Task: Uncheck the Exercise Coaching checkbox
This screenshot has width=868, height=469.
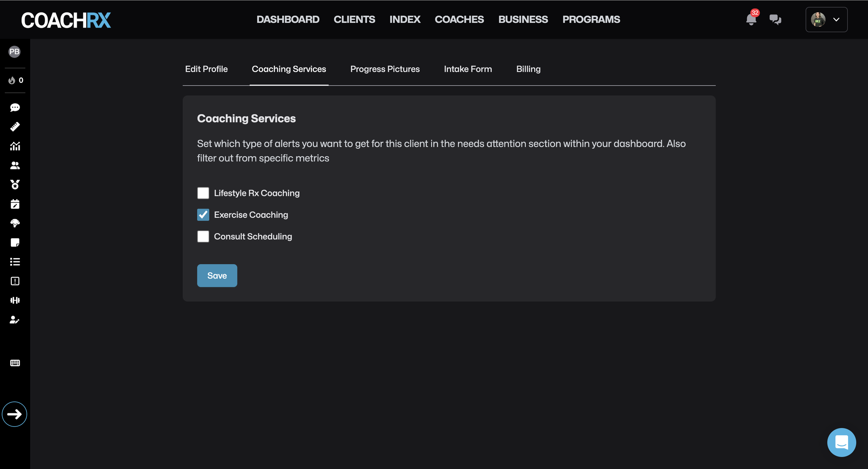Action: click(203, 215)
